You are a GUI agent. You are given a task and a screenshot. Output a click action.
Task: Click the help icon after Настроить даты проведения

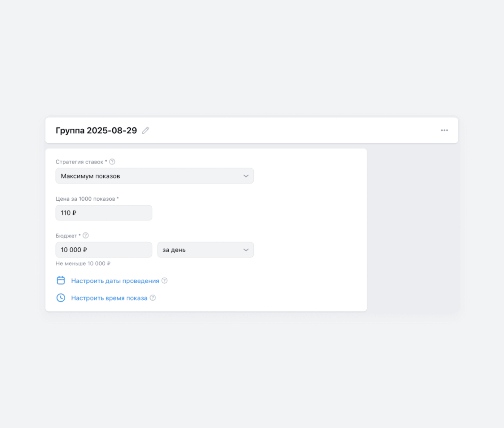pos(164,281)
